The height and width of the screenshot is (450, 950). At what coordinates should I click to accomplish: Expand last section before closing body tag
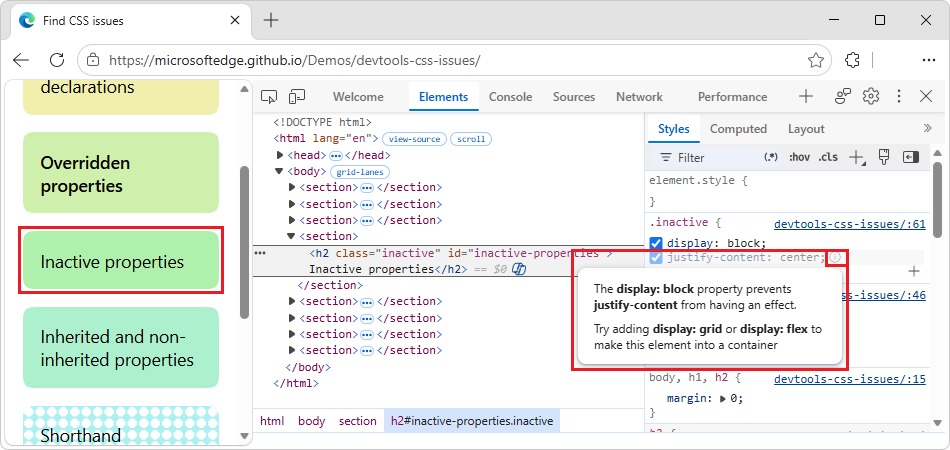[292, 350]
